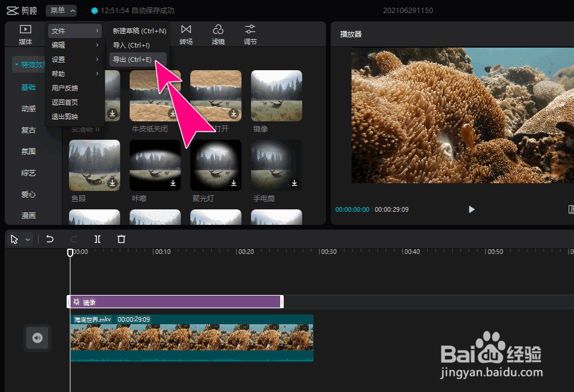Download the 牛皮纸关闭 effect

[172, 114]
